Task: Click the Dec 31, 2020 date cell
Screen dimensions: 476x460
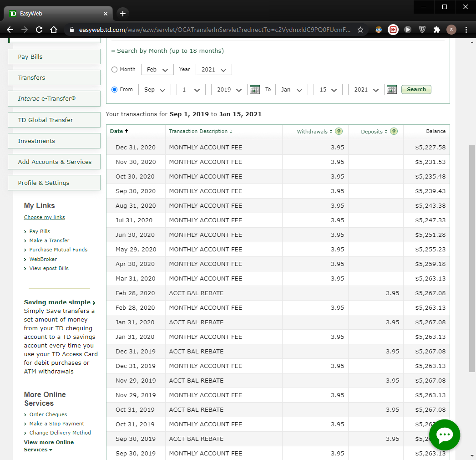Action: 136,148
